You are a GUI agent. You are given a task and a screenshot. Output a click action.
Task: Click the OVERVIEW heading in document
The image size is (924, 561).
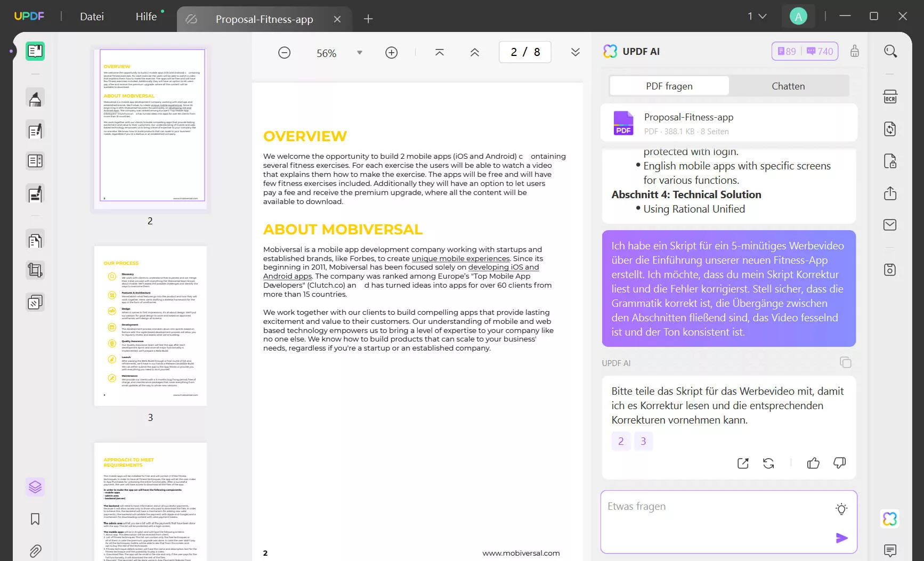click(305, 136)
